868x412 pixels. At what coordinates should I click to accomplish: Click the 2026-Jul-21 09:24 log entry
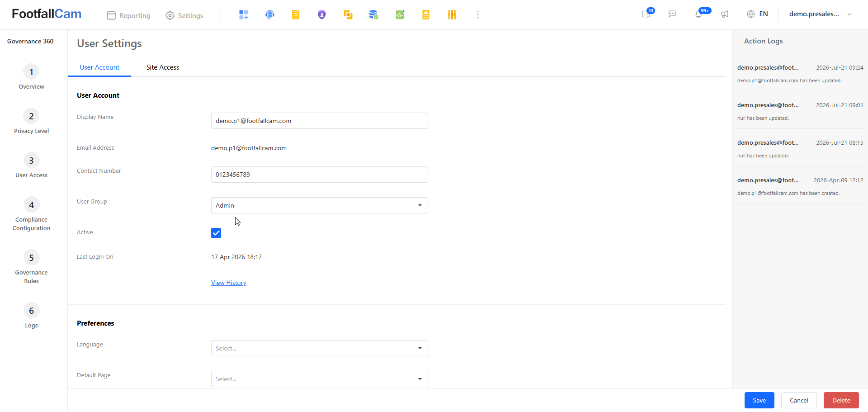[x=800, y=74]
